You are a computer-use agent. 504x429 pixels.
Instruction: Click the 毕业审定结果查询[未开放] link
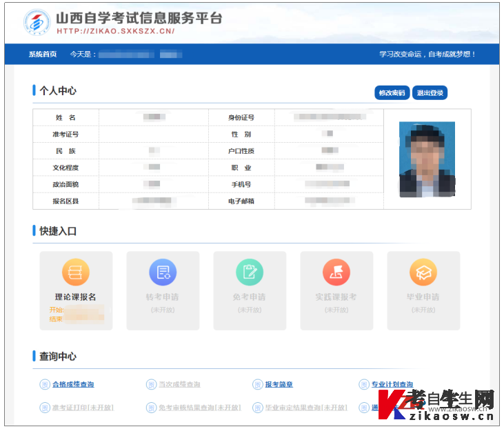[306, 408]
